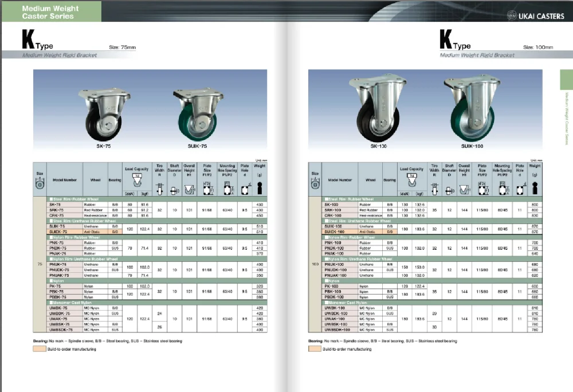Click the UWBSDK-75 model number
The width and height of the screenshot is (573, 392).
(62, 330)
